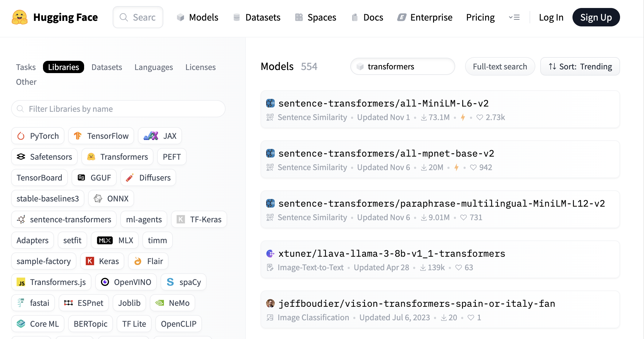This screenshot has width=644, height=339.
Task: Toggle the Diffusers library filter
Action: pyautogui.click(x=148, y=178)
